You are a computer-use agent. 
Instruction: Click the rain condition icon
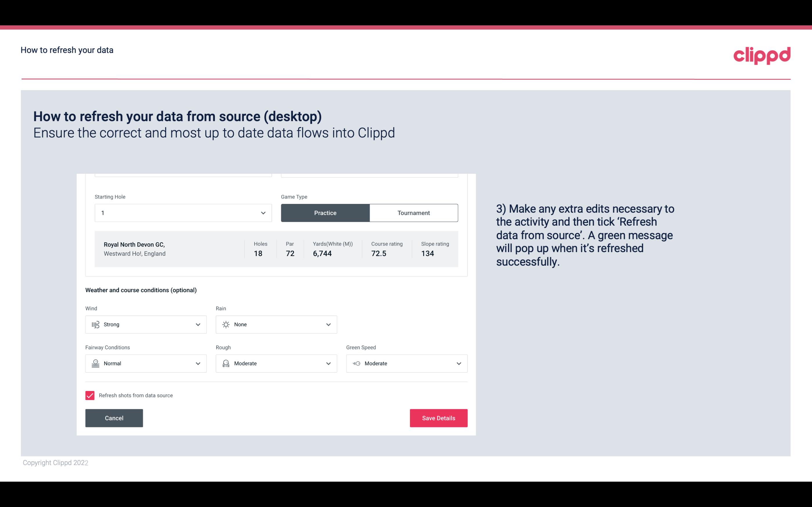[226, 324]
